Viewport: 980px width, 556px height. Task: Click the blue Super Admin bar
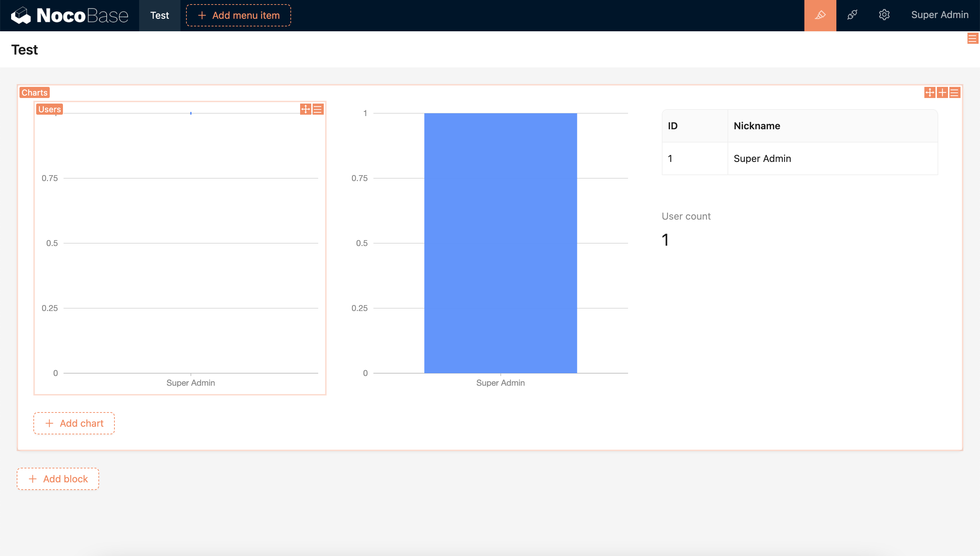tap(500, 243)
